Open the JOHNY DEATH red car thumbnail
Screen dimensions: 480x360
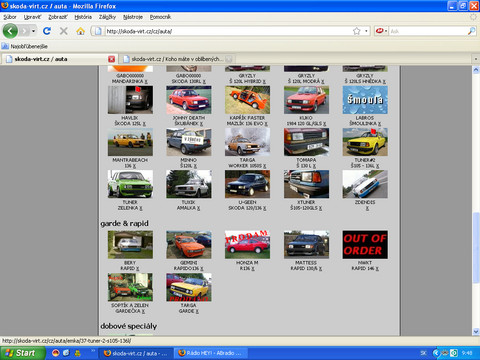[x=189, y=100]
